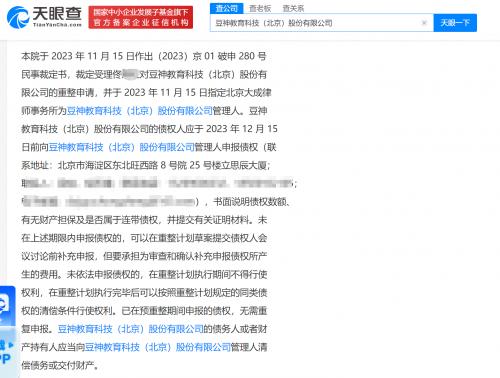Switch to the 查关系 tab
Viewport: 500px width, 378px height.
pos(293,8)
